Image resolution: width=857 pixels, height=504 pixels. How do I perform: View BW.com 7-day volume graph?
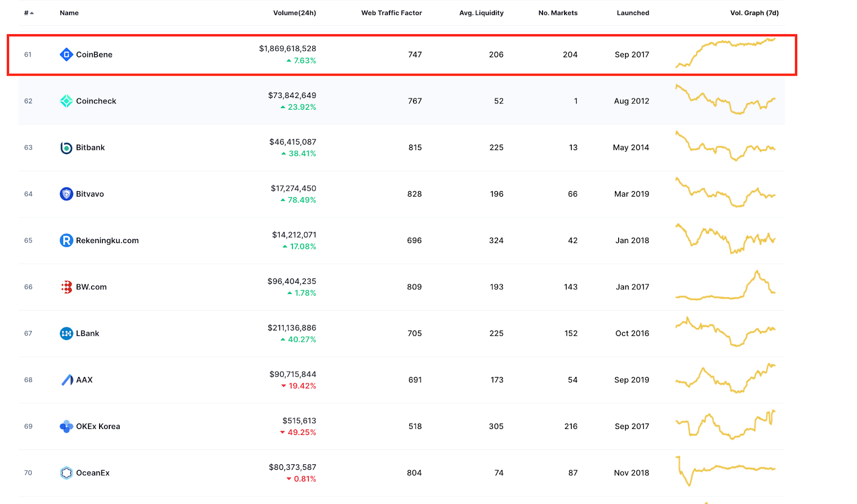coord(726,285)
